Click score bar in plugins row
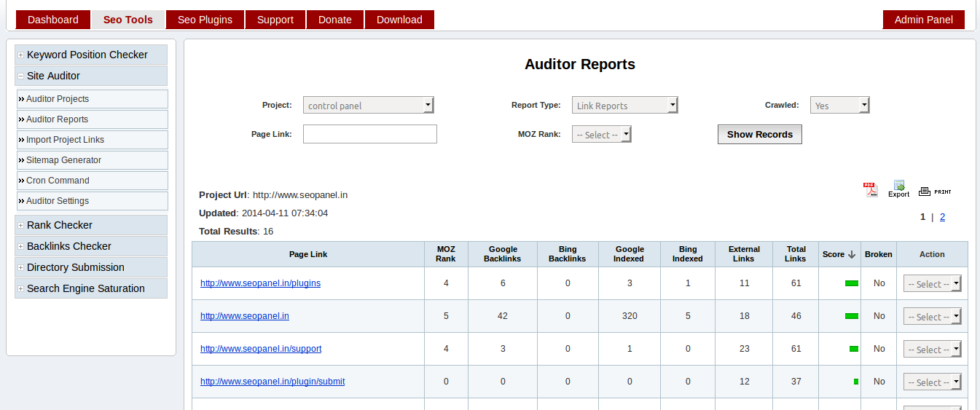 [x=852, y=283]
